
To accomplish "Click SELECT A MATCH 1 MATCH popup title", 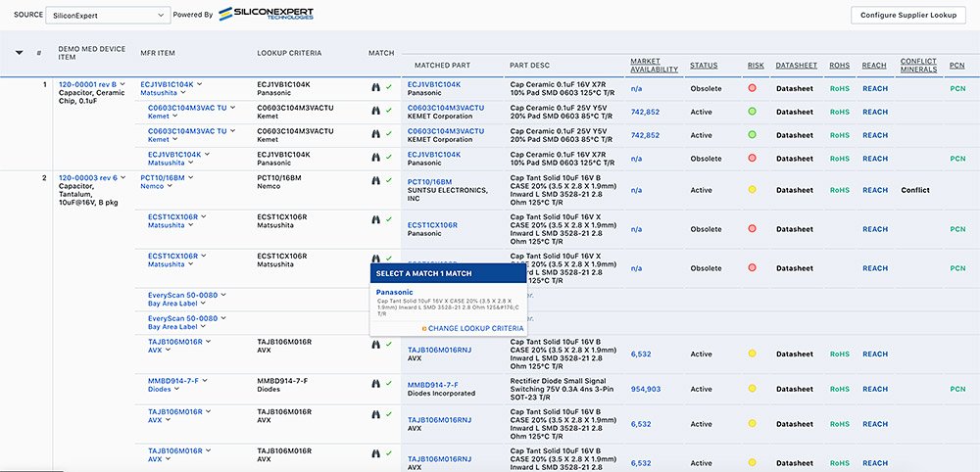I will pyautogui.click(x=423, y=273).
